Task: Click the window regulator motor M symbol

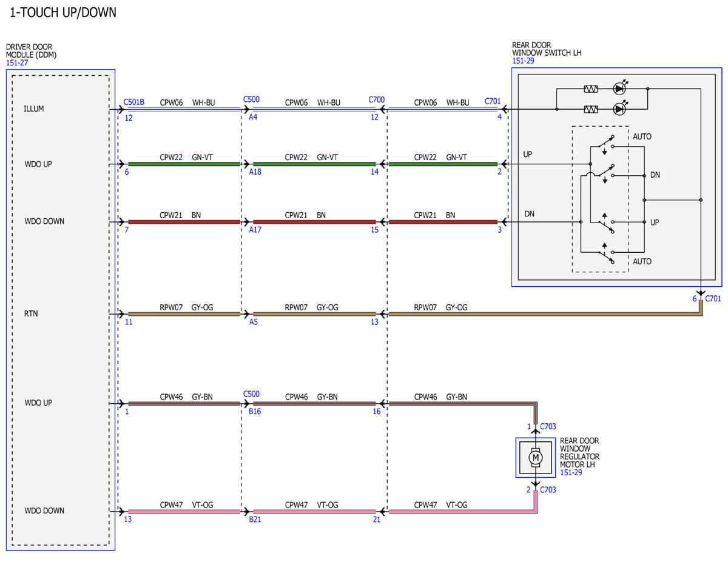Action: [x=535, y=458]
